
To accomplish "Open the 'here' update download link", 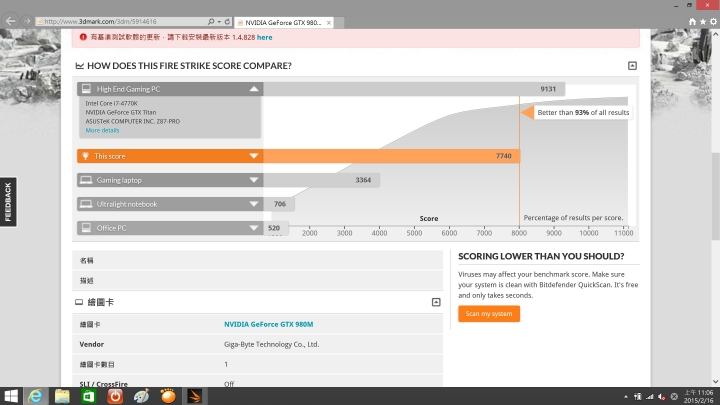I will 264,37.
